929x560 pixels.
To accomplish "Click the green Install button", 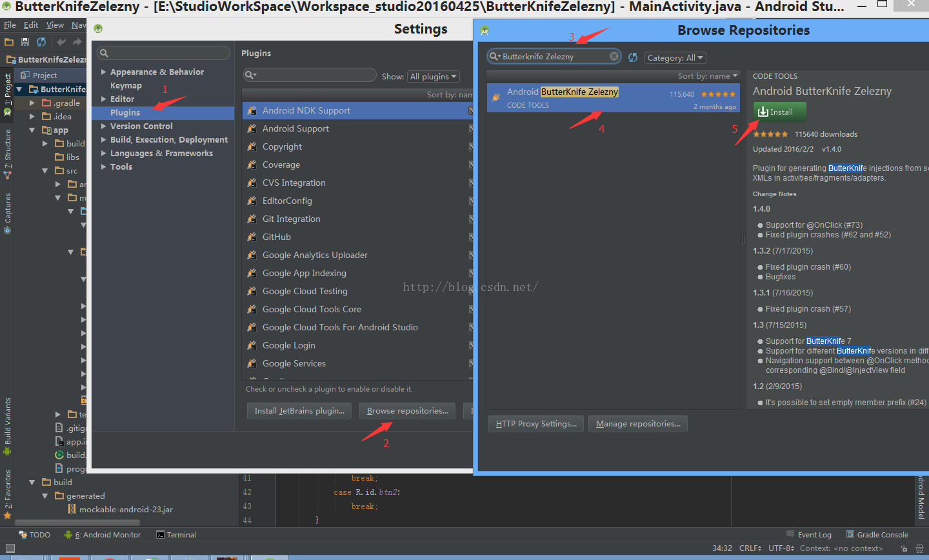I will point(780,112).
